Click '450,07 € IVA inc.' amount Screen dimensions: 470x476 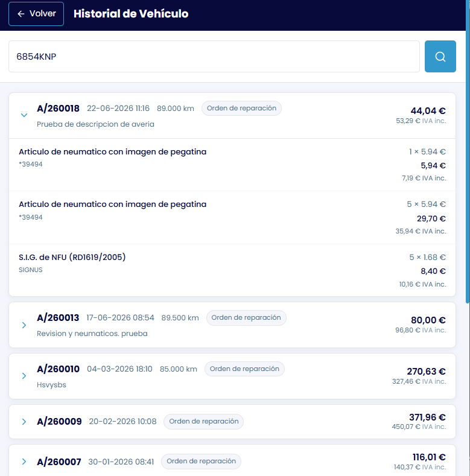pos(419,427)
